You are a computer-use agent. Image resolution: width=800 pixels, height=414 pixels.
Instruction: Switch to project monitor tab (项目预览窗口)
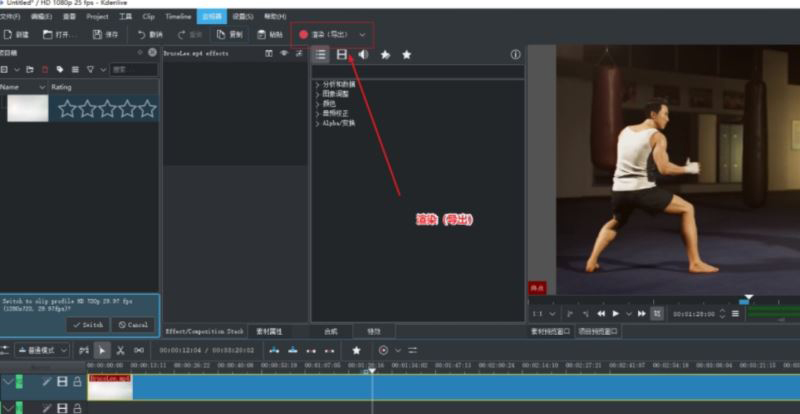click(599, 331)
